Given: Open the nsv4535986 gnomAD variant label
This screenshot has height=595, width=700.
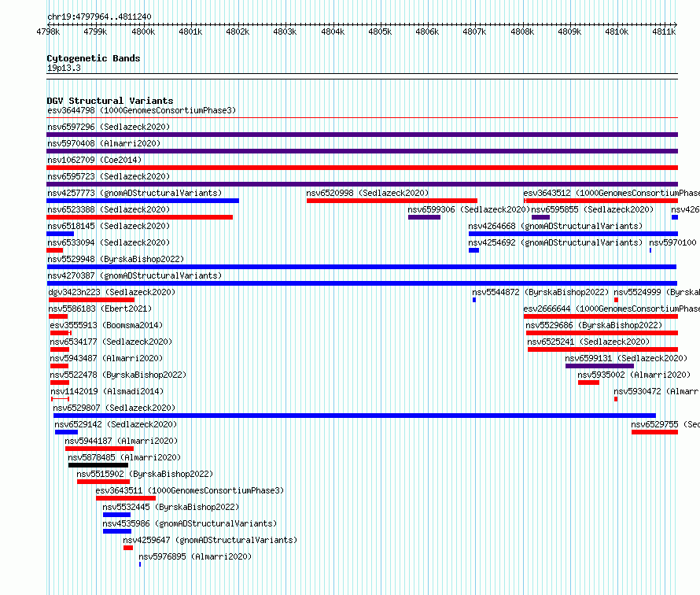Looking at the screenshot, I should [190, 523].
